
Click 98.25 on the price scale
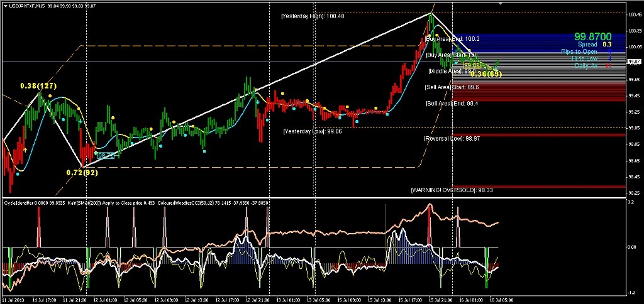pyautogui.click(x=634, y=192)
